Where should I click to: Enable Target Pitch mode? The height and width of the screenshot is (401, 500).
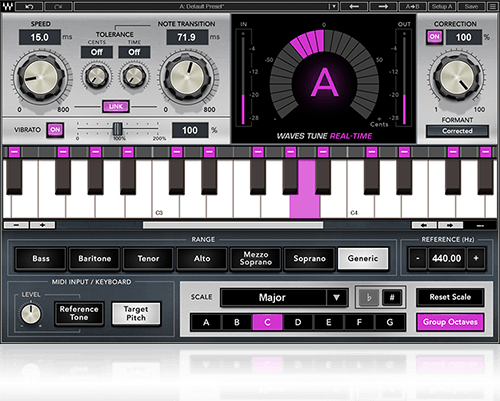[136, 313]
